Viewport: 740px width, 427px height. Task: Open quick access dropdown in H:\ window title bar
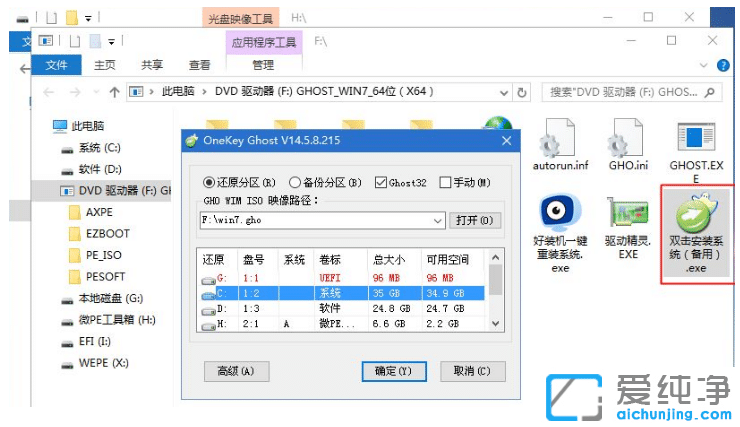point(88,18)
